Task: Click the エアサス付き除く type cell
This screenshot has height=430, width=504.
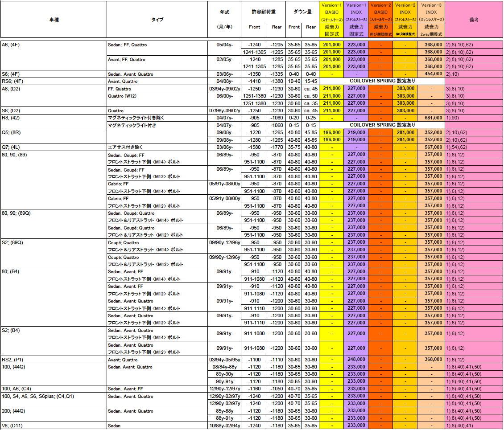Action: coord(157,147)
